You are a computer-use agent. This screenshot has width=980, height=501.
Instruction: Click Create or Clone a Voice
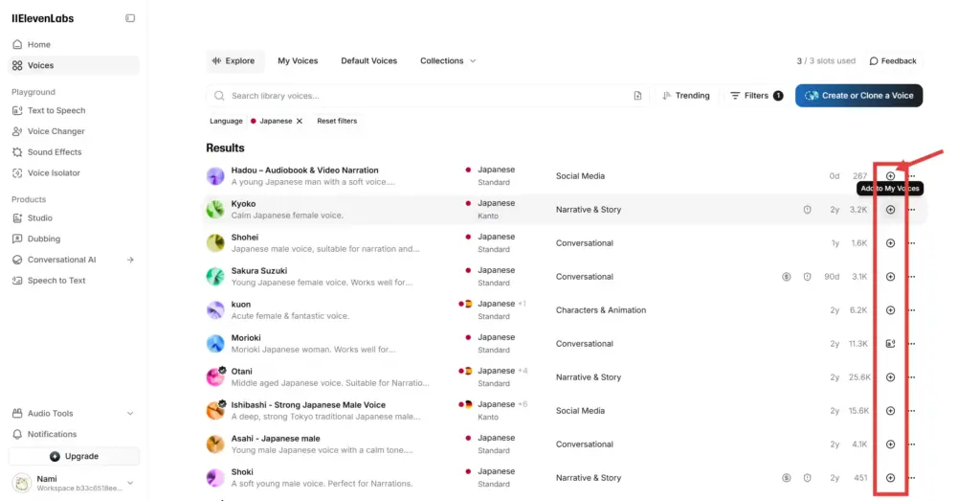pyautogui.click(x=858, y=96)
